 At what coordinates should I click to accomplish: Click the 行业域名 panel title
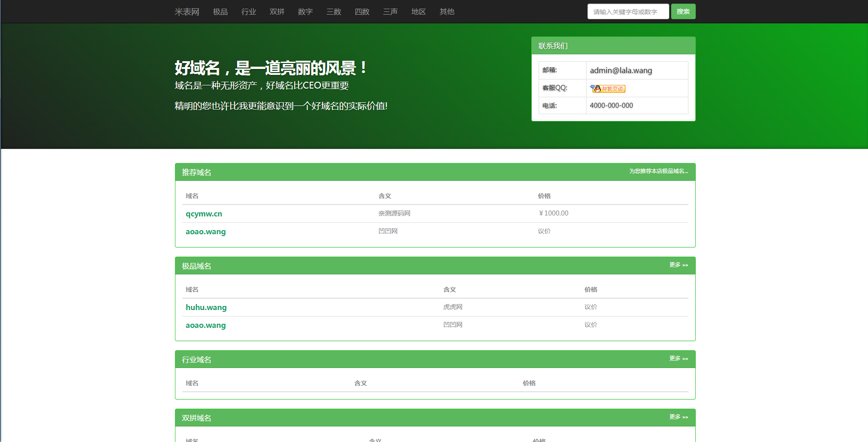[x=196, y=359]
